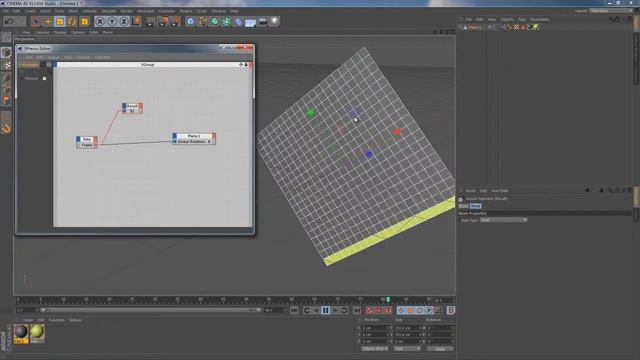Open Object Manager Bookmarks menu
The image size is (640, 360).
pyautogui.click(x=540, y=19)
